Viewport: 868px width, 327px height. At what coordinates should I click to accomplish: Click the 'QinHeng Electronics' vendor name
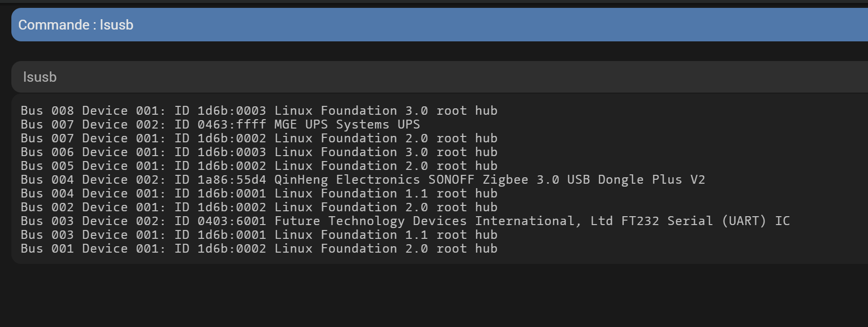(x=347, y=180)
